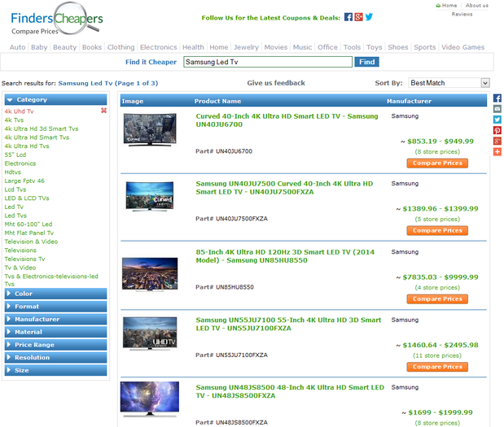
Task: Open Samsung UN40JU7500 Curved product title
Action: 284,188
